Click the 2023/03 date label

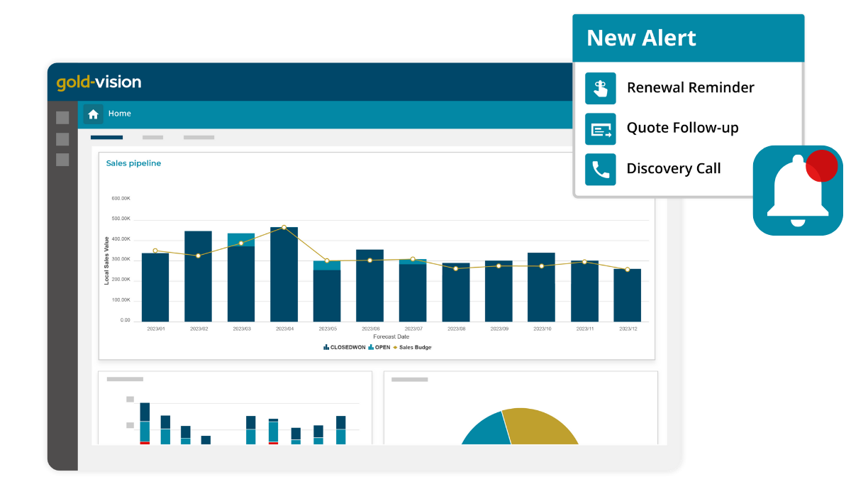tap(241, 329)
